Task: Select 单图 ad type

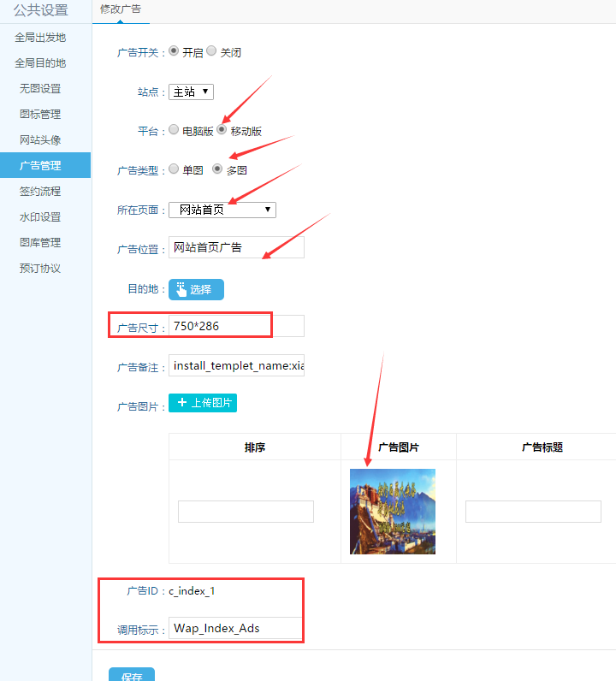Action: click(174, 169)
